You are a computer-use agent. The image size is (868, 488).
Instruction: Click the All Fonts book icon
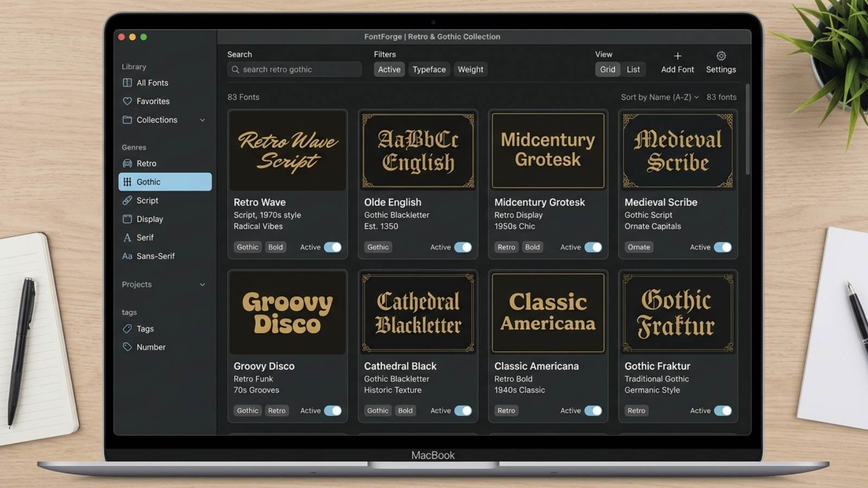(x=127, y=83)
